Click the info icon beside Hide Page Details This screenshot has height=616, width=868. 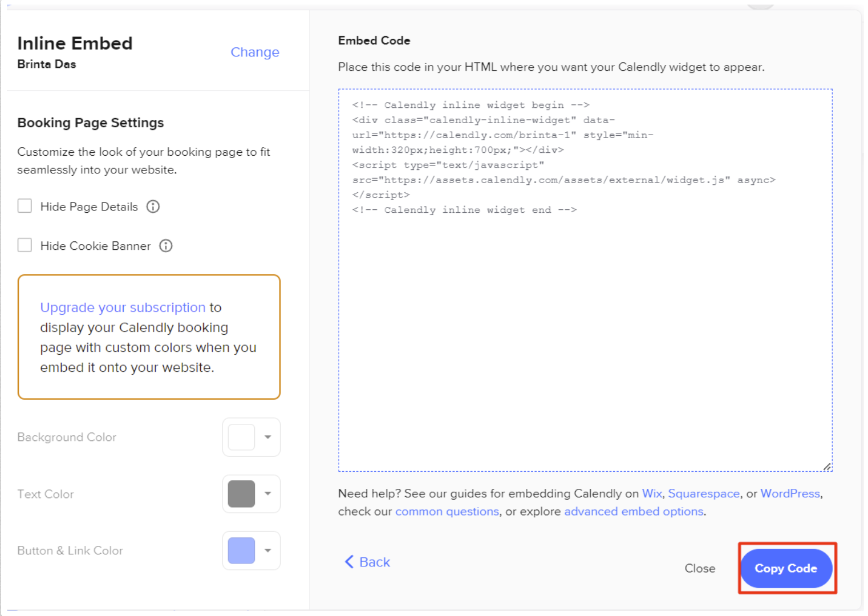point(153,206)
